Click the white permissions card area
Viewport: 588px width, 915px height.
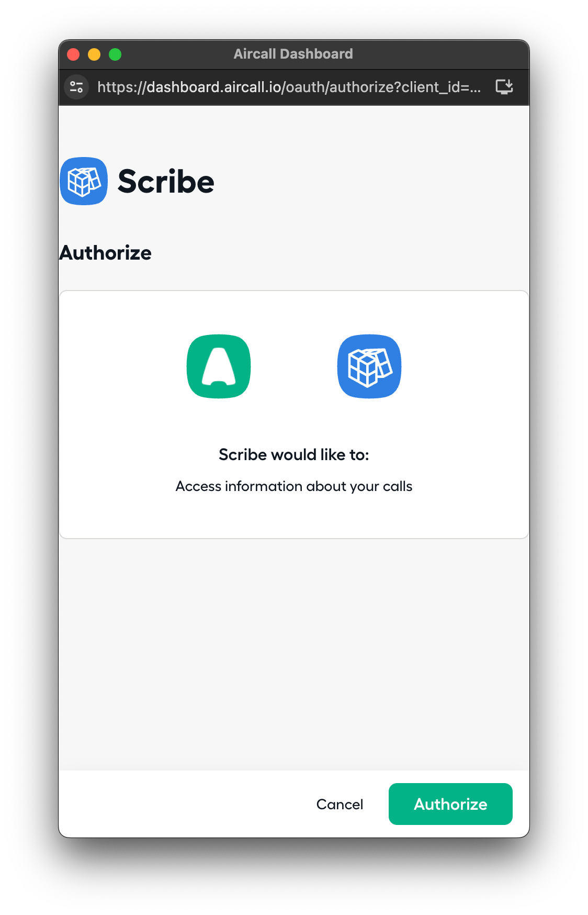[294, 415]
